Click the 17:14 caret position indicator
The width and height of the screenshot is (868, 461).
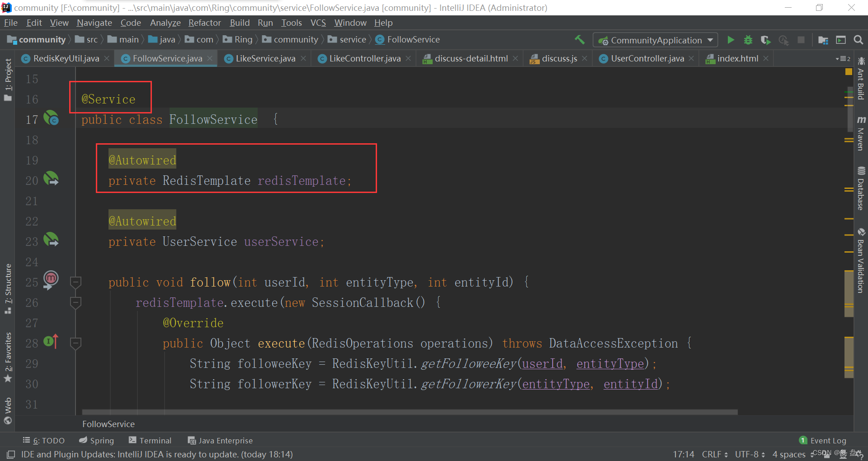[x=683, y=454]
